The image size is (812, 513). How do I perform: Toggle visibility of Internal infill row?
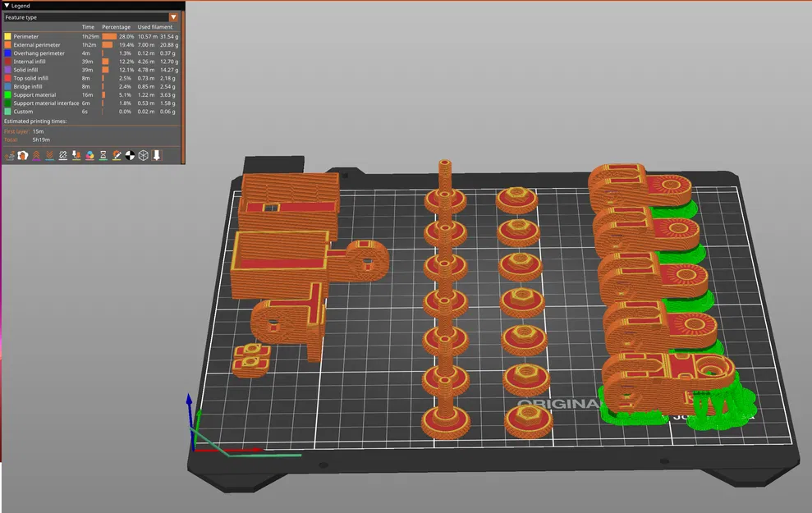pyautogui.click(x=91, y=62)
